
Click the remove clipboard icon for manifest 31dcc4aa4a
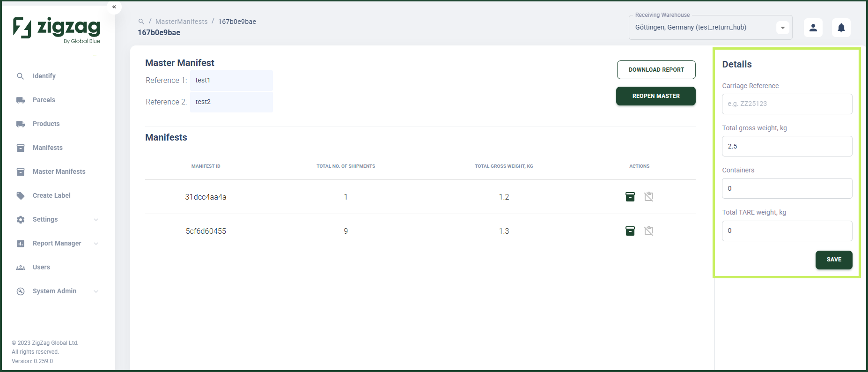tap(649, 197)
